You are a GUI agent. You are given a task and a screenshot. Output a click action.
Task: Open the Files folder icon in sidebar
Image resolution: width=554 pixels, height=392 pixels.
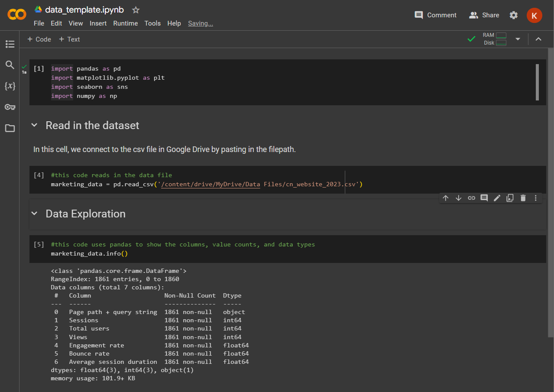[x=10, y=128]
